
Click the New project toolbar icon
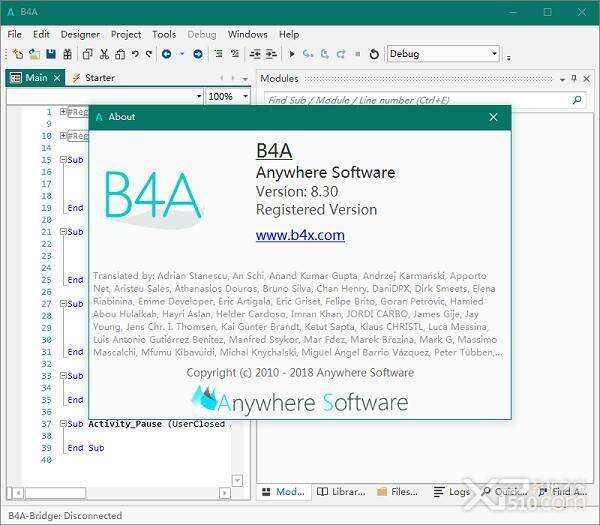point(18,54)
